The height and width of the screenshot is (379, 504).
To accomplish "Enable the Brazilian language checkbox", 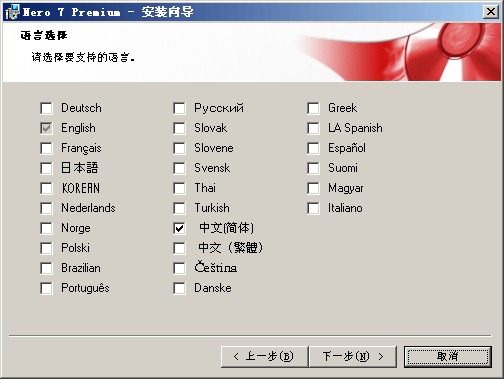I will 46,268.
